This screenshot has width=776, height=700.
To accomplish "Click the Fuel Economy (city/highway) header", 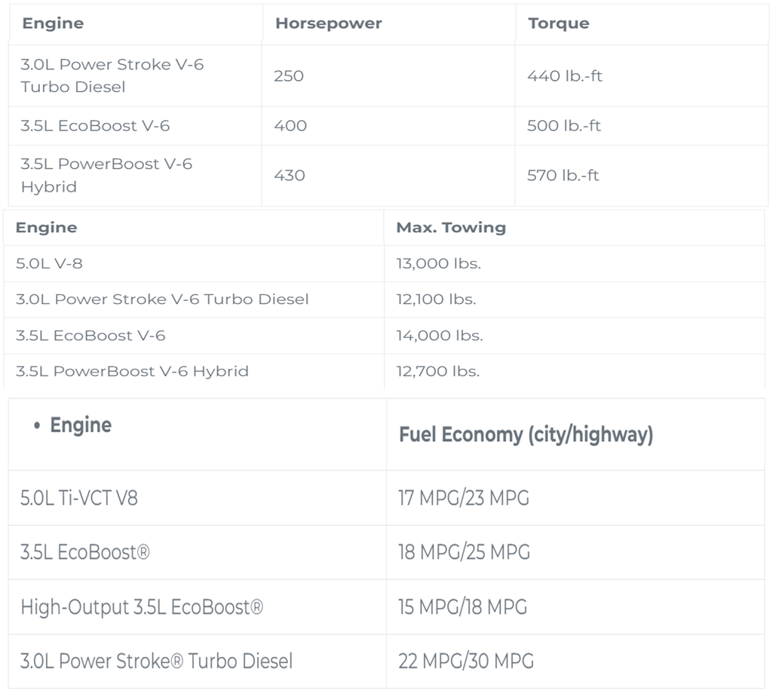I will [526, 434].
